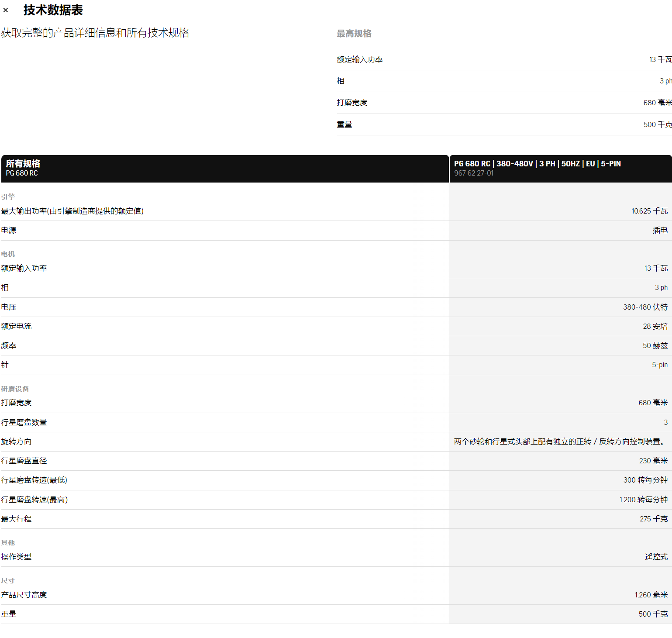Click the 操作类型 row label

[16, 557]
